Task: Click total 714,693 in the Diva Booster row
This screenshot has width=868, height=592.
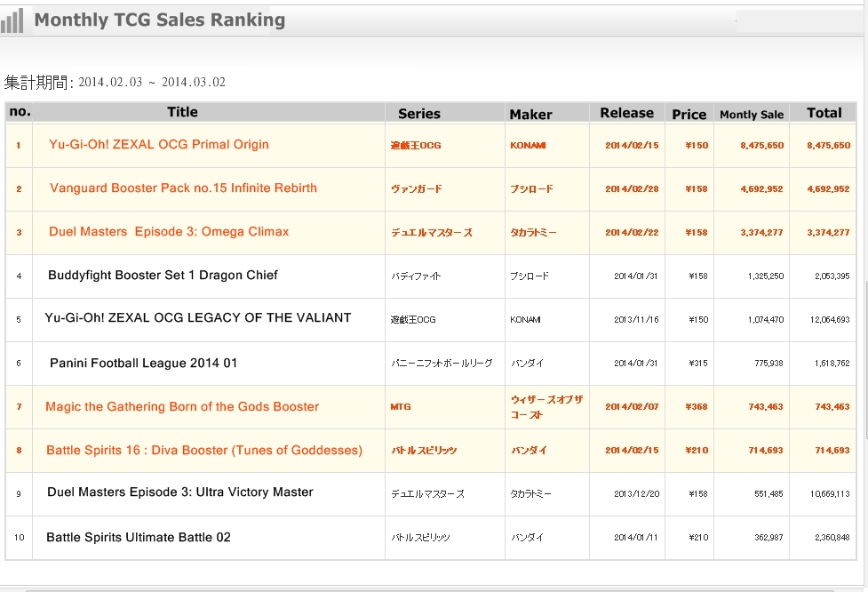Action: point(832,451)
